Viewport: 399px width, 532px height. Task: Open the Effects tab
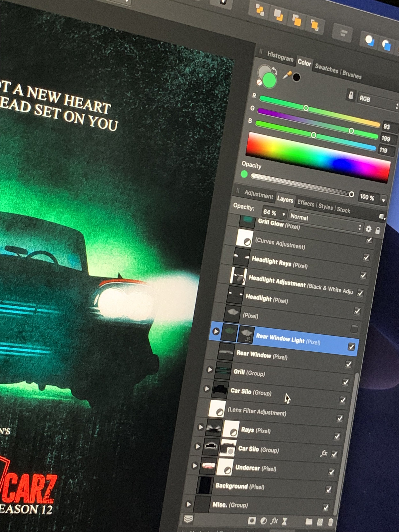pyautogui.click(x=306, y=203)
